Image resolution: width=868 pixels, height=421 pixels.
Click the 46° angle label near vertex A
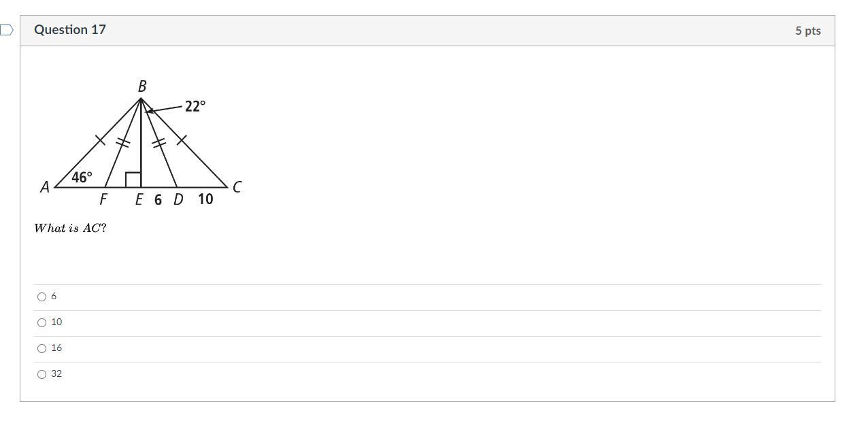tap(82, 178)
